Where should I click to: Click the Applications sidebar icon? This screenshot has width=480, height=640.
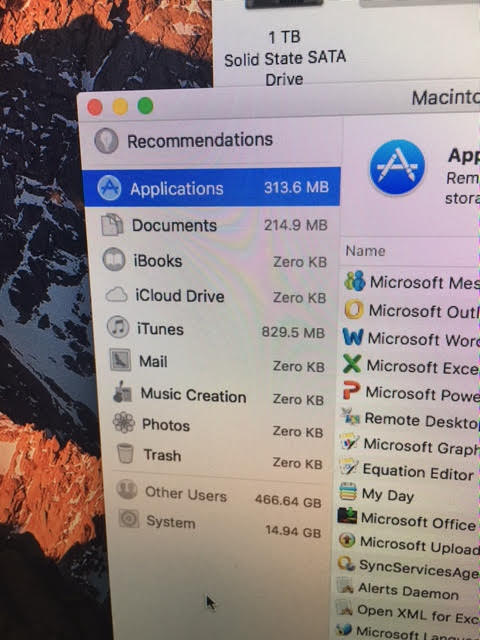point(109,188)
